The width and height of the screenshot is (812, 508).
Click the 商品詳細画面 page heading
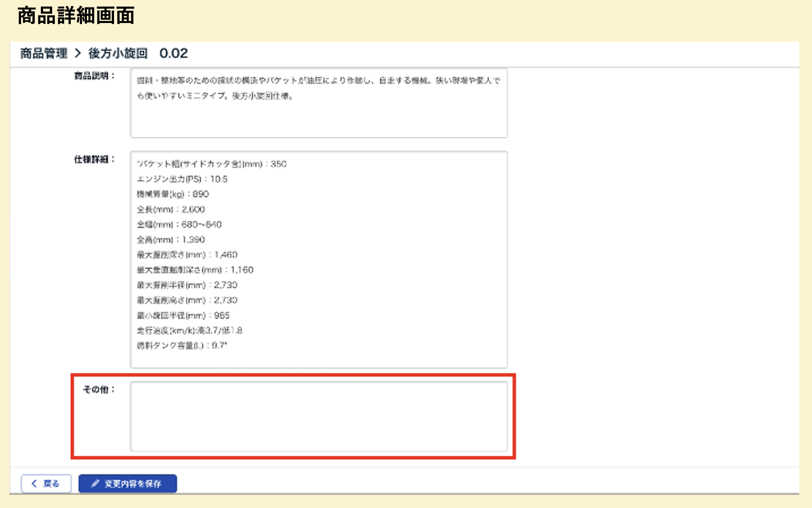pos(76,15)
